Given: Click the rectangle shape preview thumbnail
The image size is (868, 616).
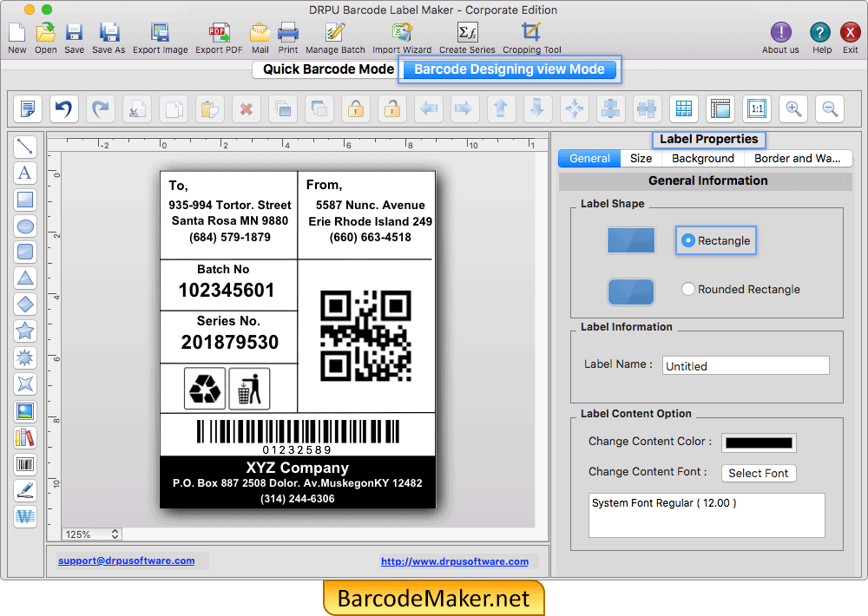Looking at the screenshot, I should pyautogui.click(x=631, y=240).
